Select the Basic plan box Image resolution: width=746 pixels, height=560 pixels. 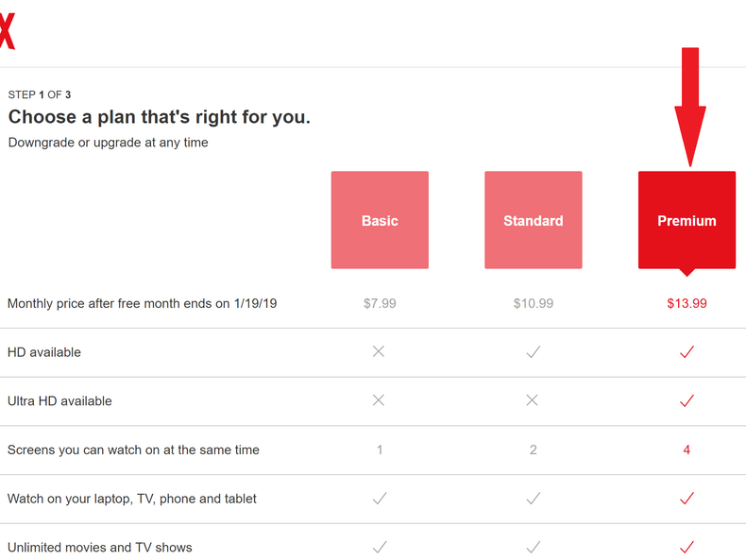[380, 220]
